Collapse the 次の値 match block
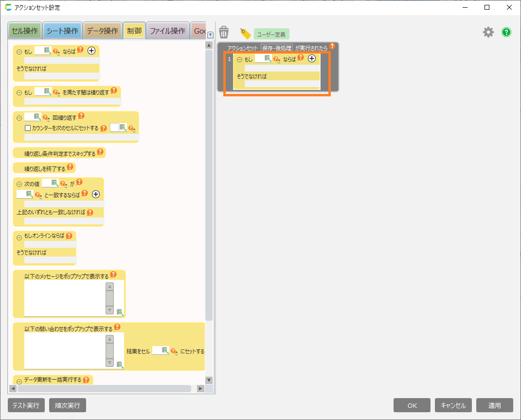This screenshot has width=521, height=420. pos(19,184)
